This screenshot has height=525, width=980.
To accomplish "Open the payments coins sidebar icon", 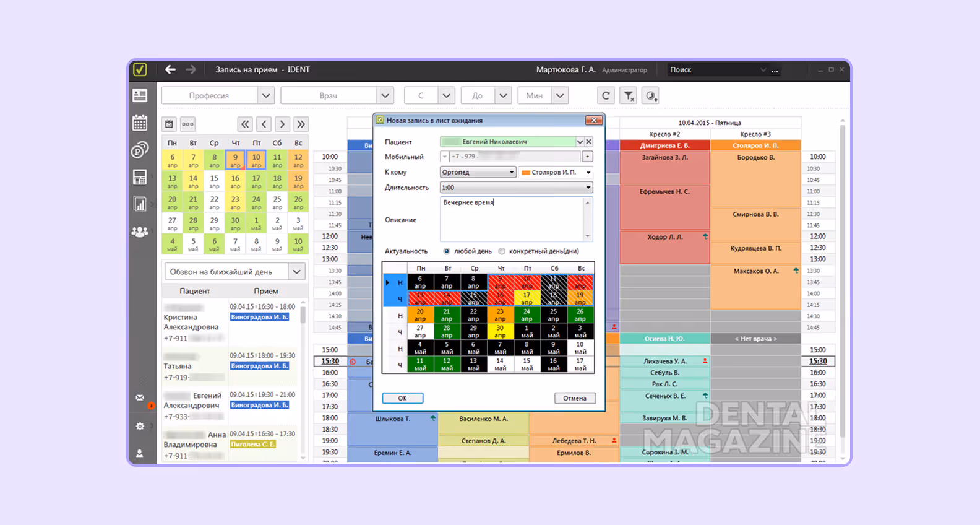I will [140, 150].
